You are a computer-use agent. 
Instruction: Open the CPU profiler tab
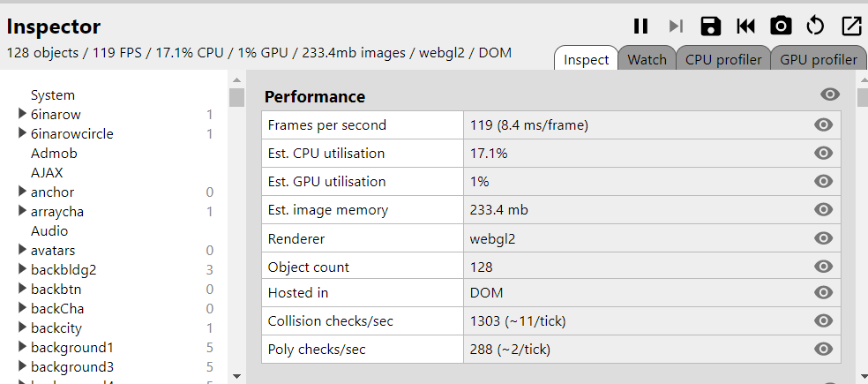pyautogui.click(x=723, y=59)
